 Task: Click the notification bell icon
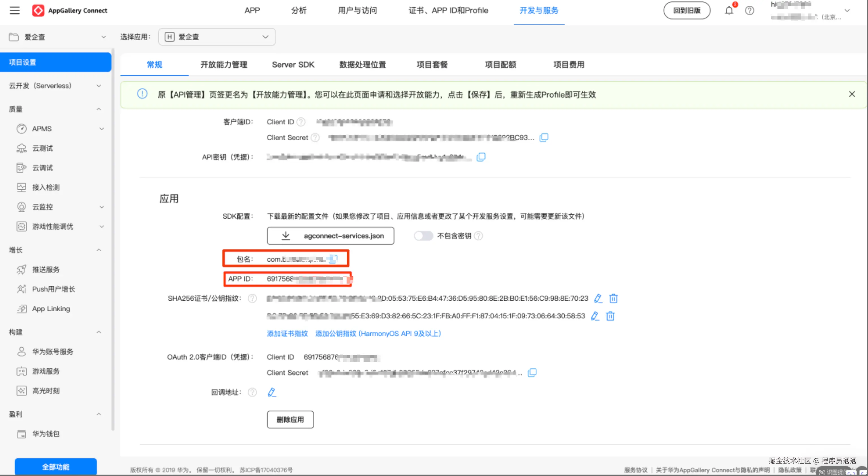click(x=729, y=10)
